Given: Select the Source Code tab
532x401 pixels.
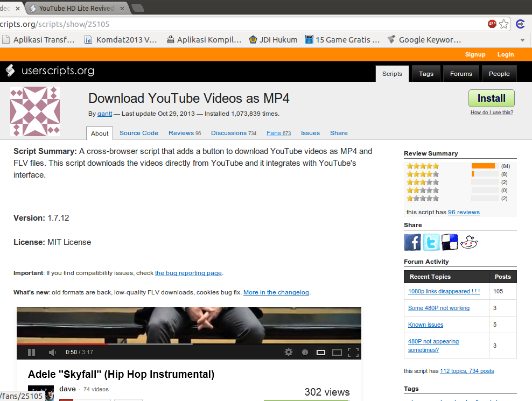Looking at the screenshot, I should [x=139, y=133].
